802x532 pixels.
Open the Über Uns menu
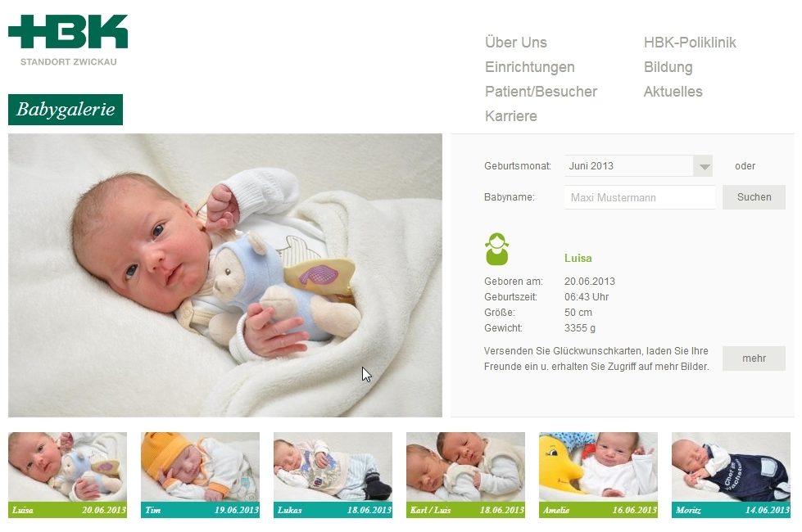coord(515,43)
